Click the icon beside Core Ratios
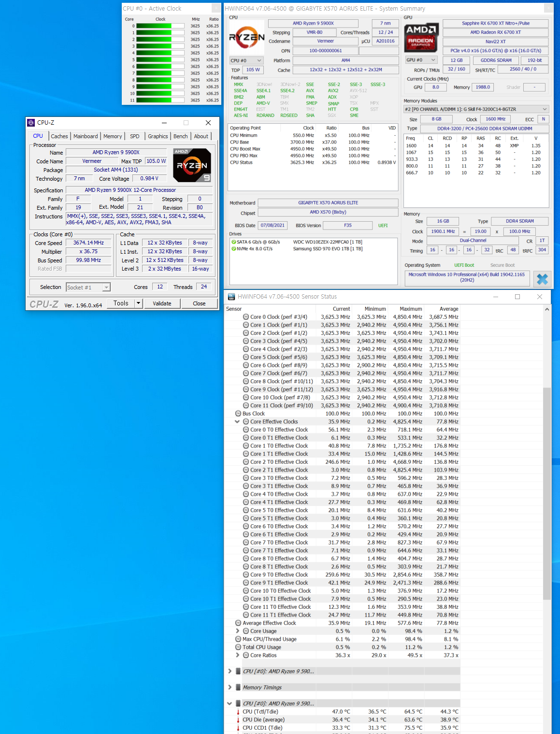Image resolution: width=560 pixels, height=734 pixels. 246,655
